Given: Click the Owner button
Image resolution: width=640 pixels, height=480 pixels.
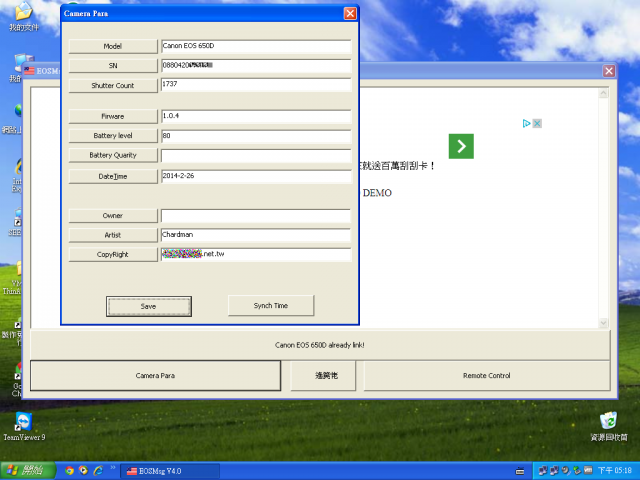Looking at the screenshot, I should coord(113,216).
